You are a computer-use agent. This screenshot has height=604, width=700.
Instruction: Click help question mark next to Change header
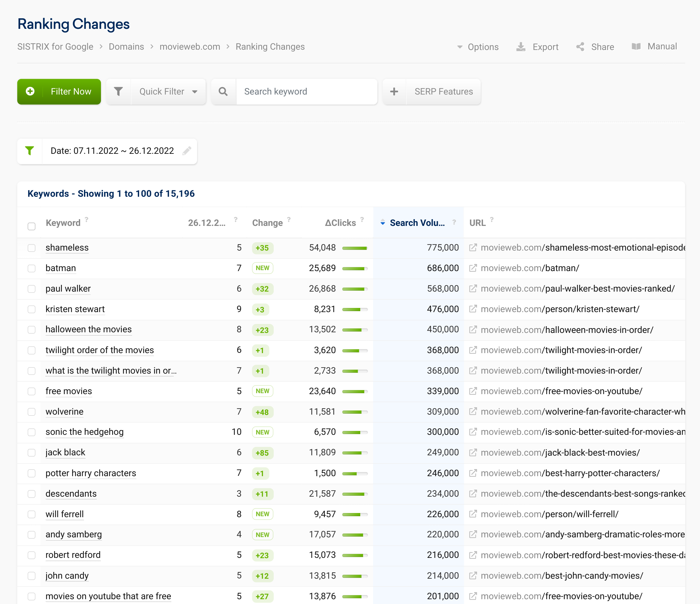point(289,219)
